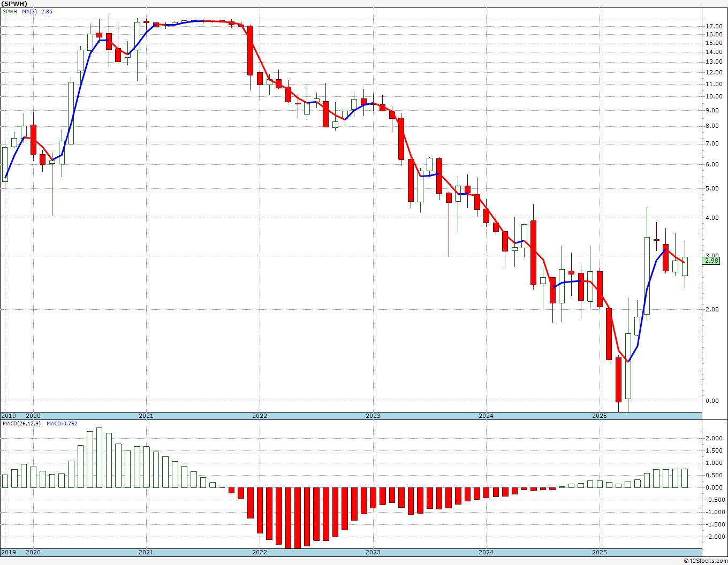Click the 1.500 MACD axis label

point(714,451)
